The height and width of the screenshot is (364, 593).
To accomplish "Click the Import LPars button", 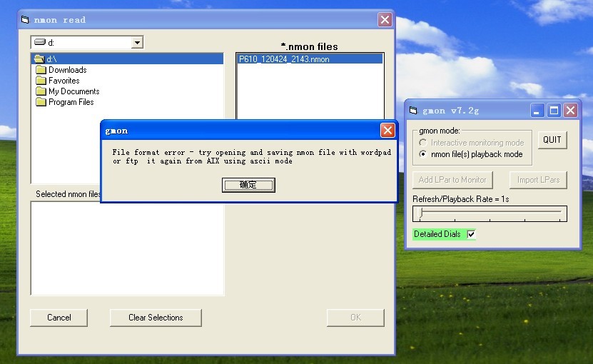I will 538,180.
